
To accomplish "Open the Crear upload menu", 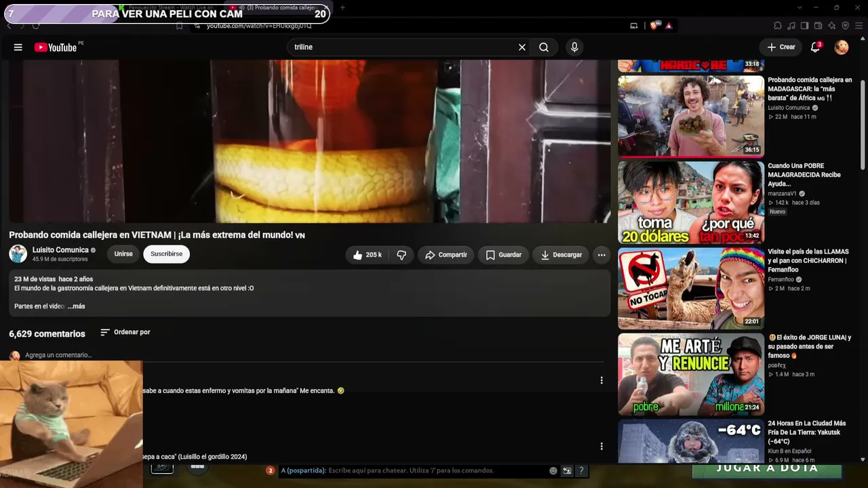I will [x=781, y=47].
